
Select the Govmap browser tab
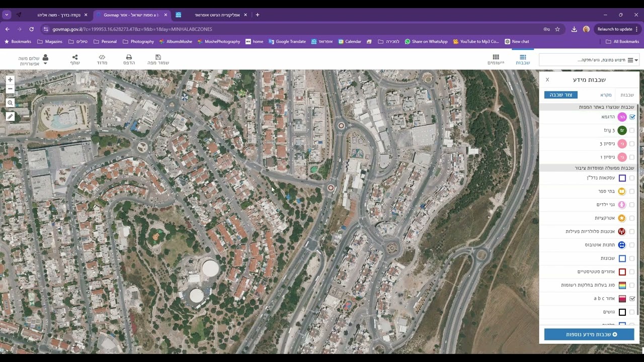click(132, 15)
